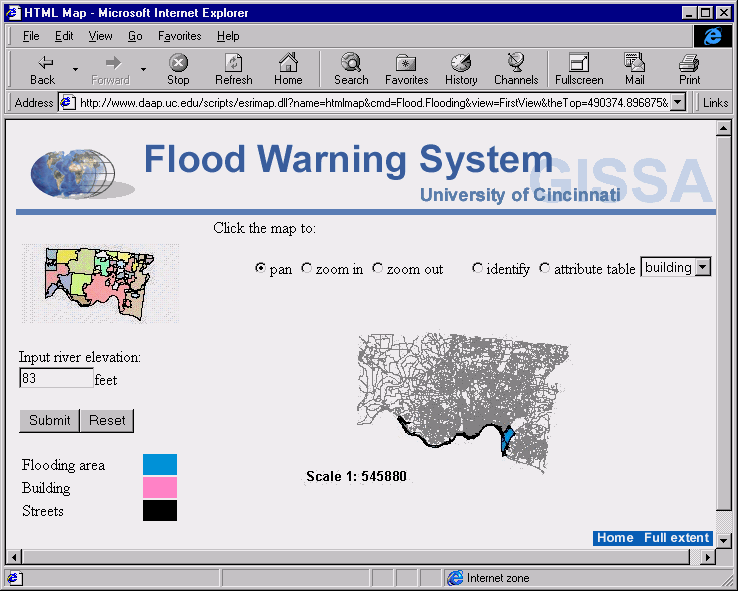The image size is (738, 591).
Task: Select the attribute table radio button
Action: 545,268
